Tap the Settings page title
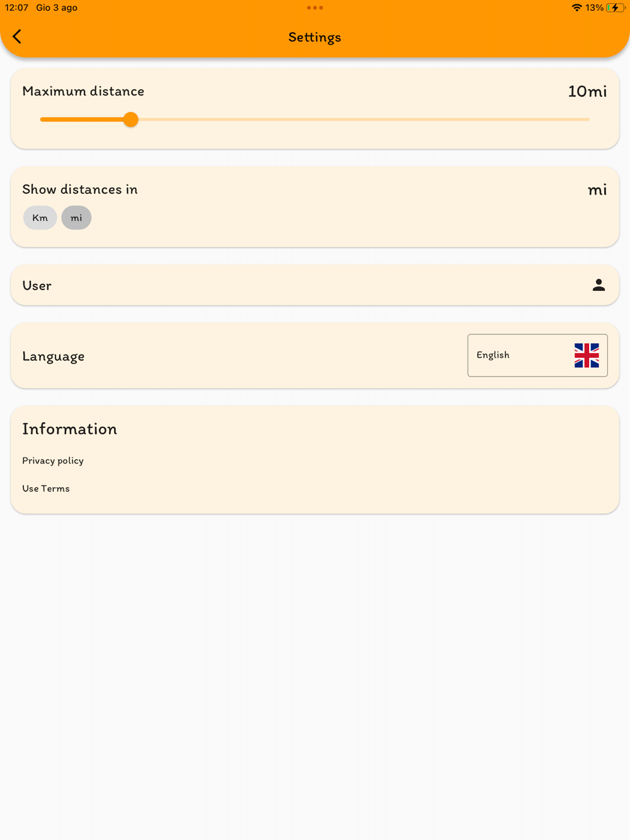 pyautogui.click(x=314, y=37)
